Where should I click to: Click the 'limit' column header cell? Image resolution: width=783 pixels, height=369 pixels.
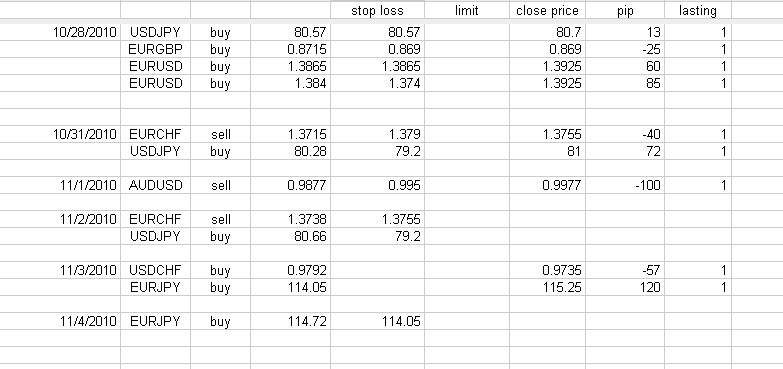click(x=467, y=10)
